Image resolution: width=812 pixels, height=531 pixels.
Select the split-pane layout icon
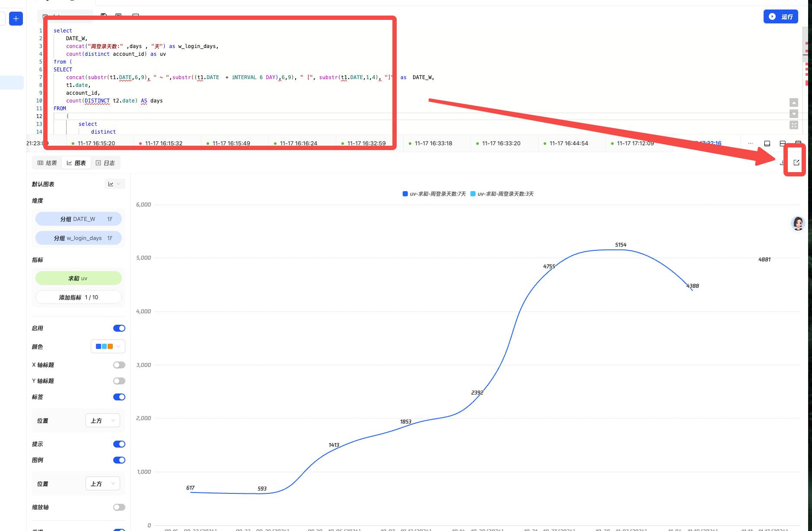coord(783,143)
